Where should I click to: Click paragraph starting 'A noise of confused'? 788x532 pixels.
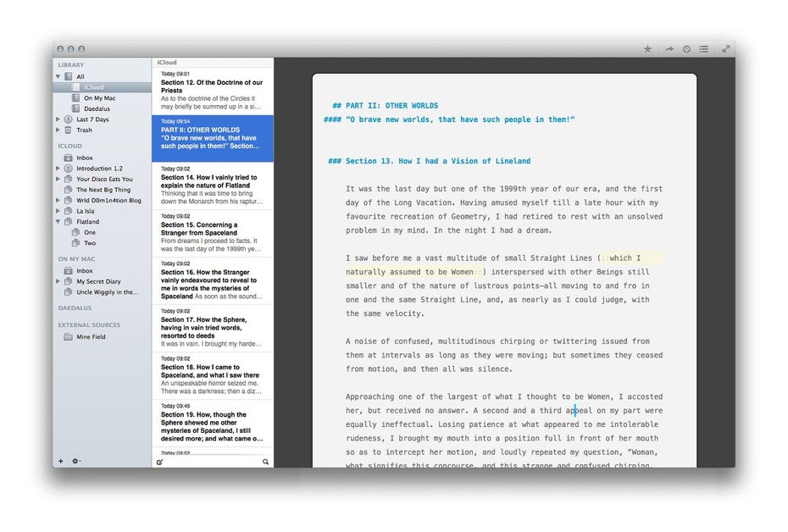504,355
